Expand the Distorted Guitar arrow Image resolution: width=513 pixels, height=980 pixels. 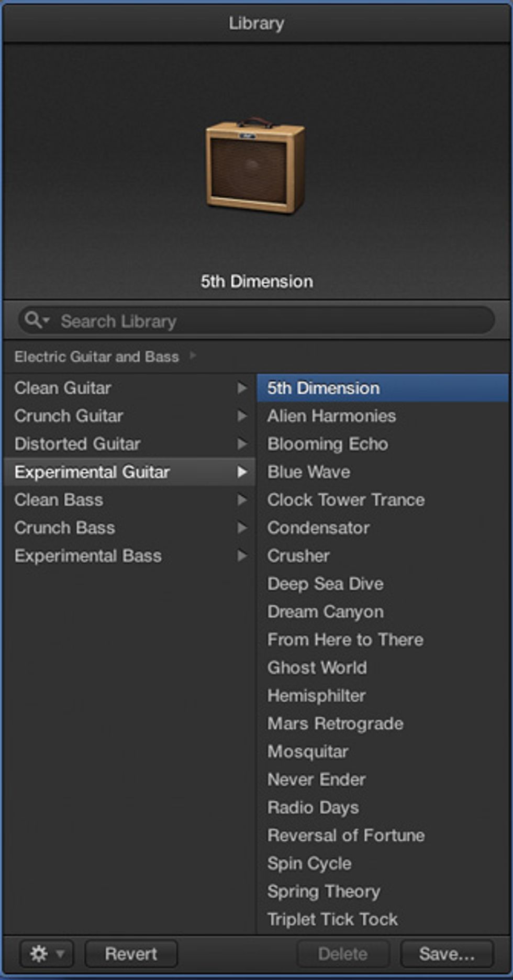pos(241,444)
